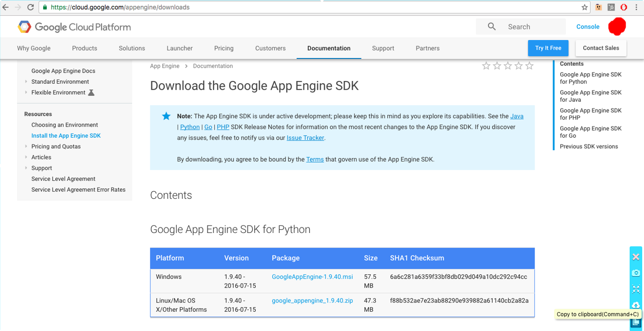The width and height of the screenshot is (644, 331).
Task: Open the Products menu
Action: [x=85, y=48]
